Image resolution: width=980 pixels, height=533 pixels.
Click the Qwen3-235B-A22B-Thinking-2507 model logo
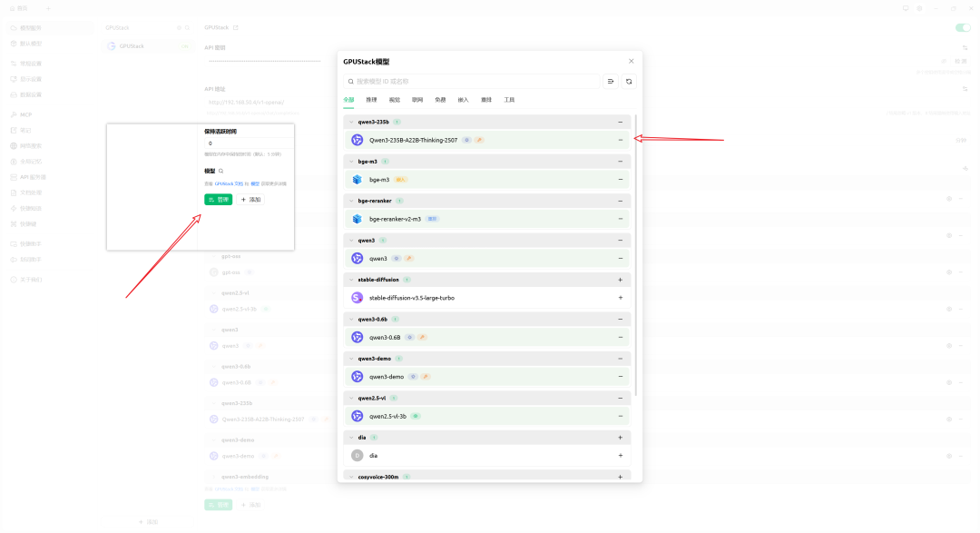coord(357,139)
